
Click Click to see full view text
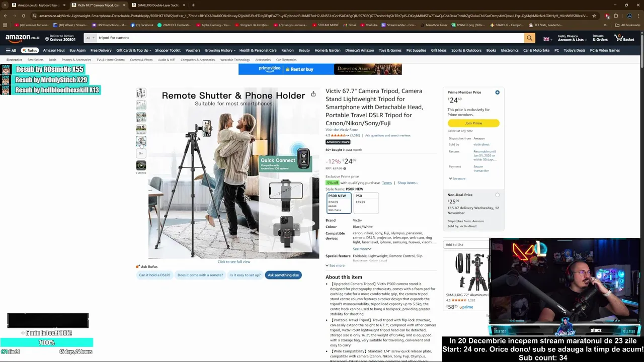(x=233, y=262)
